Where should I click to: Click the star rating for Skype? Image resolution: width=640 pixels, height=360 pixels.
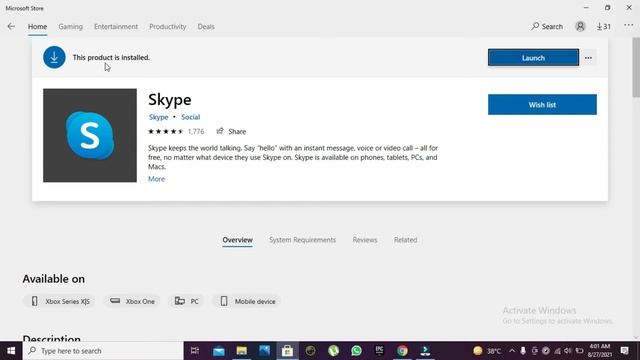(x=166, y=131)
